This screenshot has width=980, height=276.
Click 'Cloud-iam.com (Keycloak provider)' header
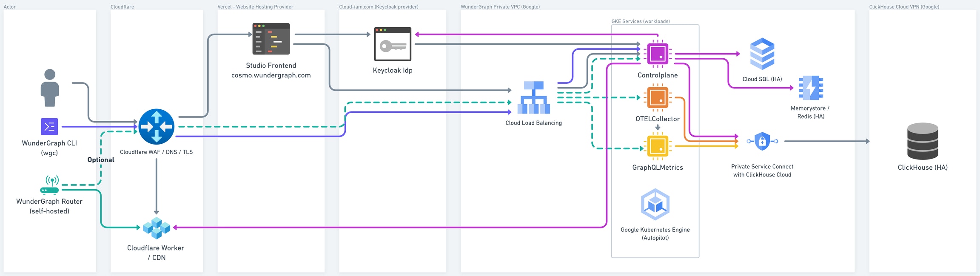[x=379, y=7]
